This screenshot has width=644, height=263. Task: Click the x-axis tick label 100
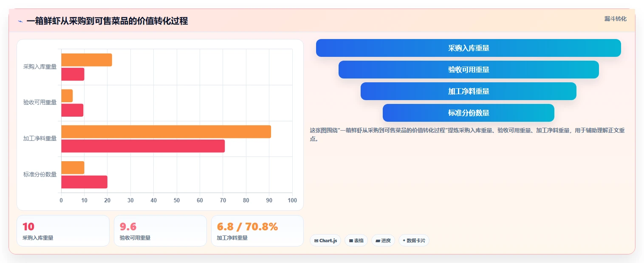[x=292, y=200]
